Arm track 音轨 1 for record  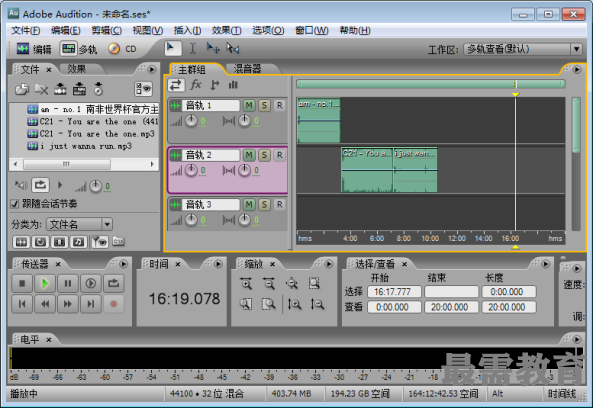pyautogui.click(x=279, y=105)
